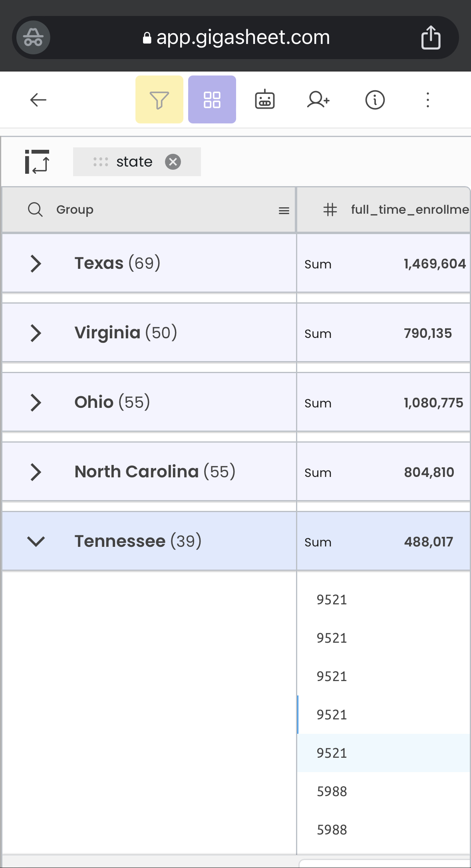The height and width of the screenshot is (868, 471).
Task: Sort by full_time_enrollment column header
Action: (x=409, y=209)
